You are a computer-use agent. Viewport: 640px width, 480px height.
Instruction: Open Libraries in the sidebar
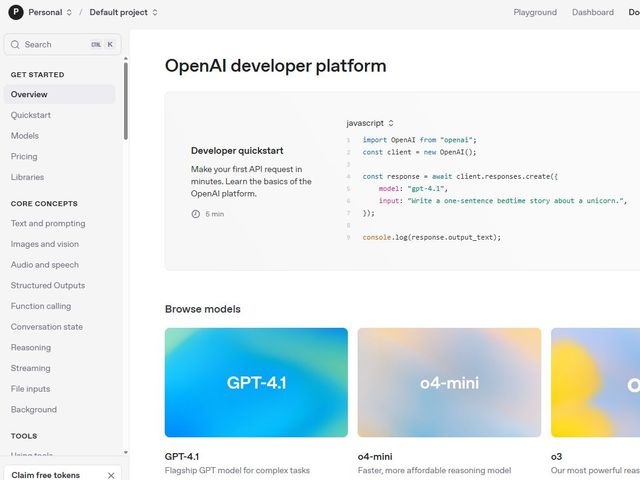tap(27, 177)
